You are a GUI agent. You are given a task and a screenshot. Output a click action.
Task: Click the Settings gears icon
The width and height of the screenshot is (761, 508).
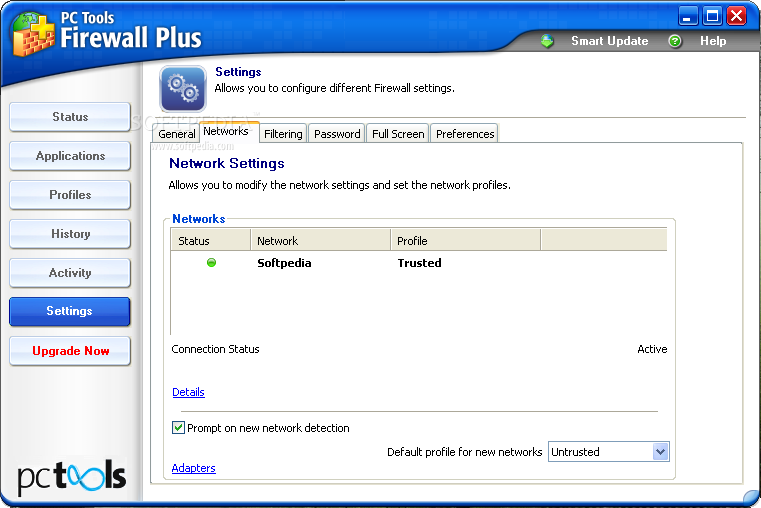(x=183, y=89)
